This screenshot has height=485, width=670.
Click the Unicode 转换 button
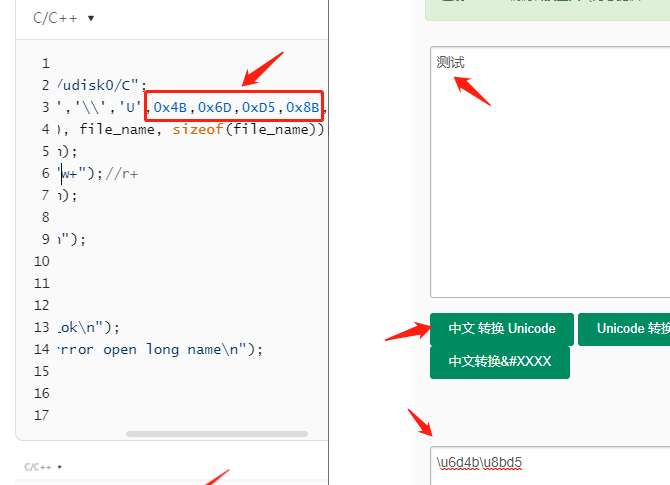[624, 329]
